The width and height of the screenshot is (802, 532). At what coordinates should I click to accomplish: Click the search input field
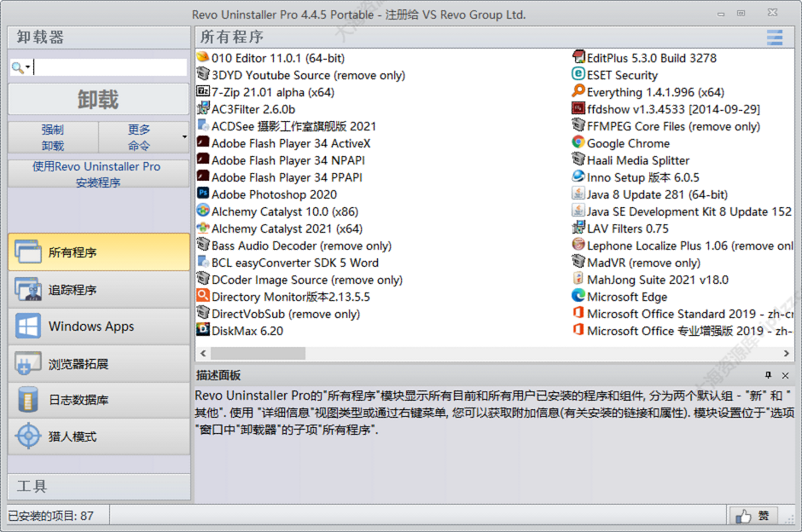(x=110, y=67)
